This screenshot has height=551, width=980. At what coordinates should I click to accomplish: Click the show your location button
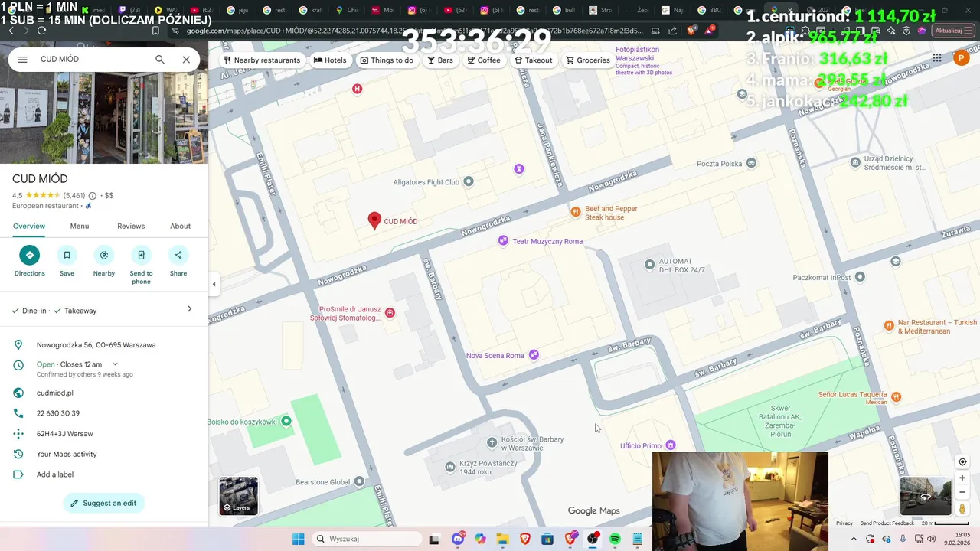962,461
